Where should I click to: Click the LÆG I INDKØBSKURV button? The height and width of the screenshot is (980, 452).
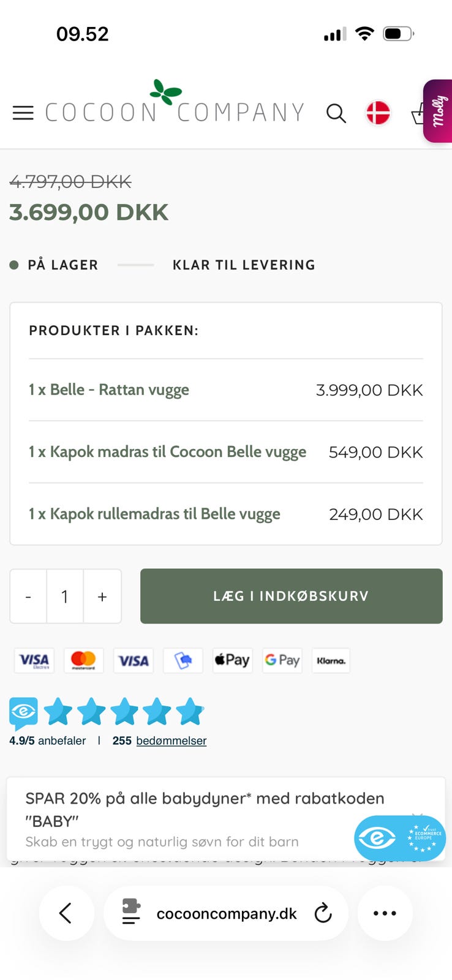291,596
